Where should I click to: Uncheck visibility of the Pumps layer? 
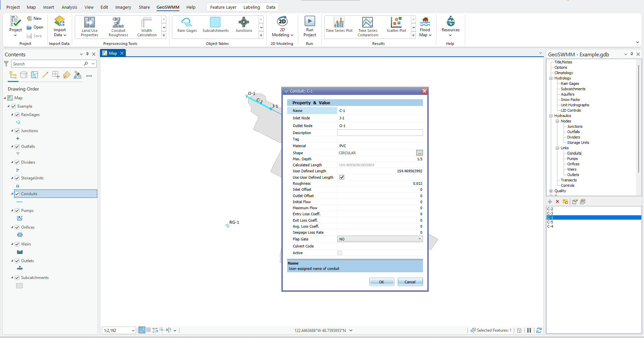[17, 211]
